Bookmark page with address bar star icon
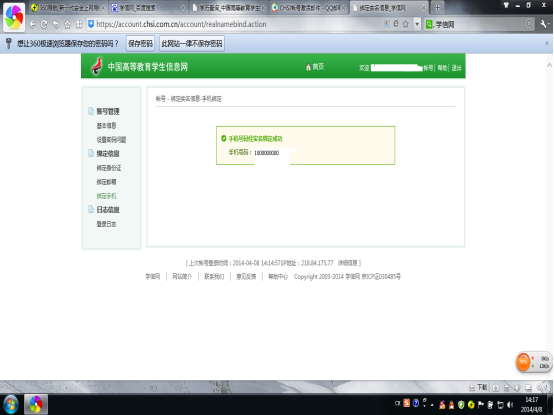The image size is (554, 415). click(x=406, y=24)
